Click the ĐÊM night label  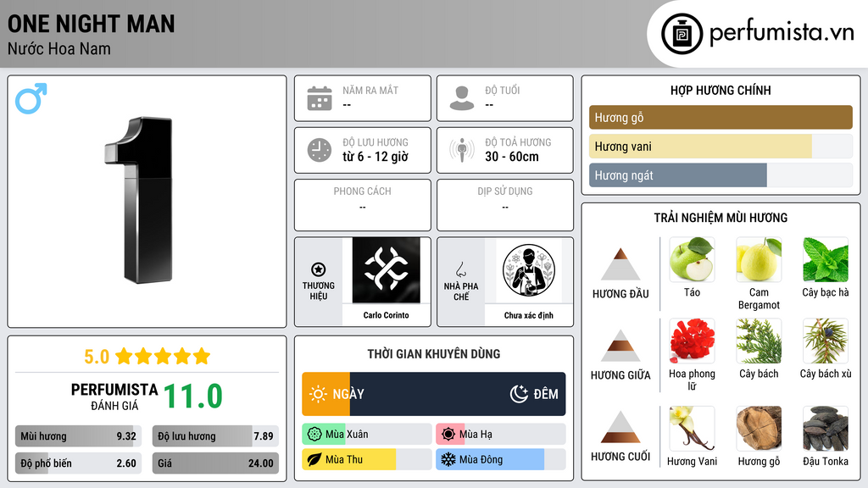546,394
